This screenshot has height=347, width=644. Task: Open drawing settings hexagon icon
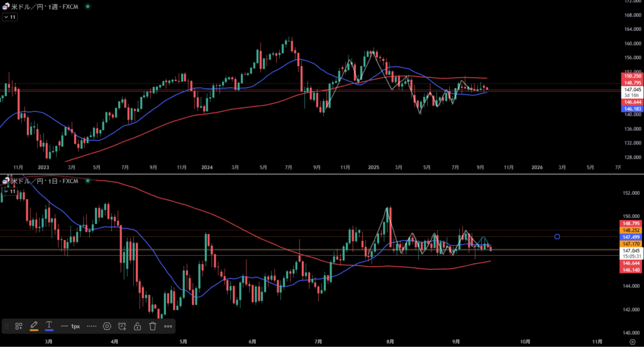[107, 326]
